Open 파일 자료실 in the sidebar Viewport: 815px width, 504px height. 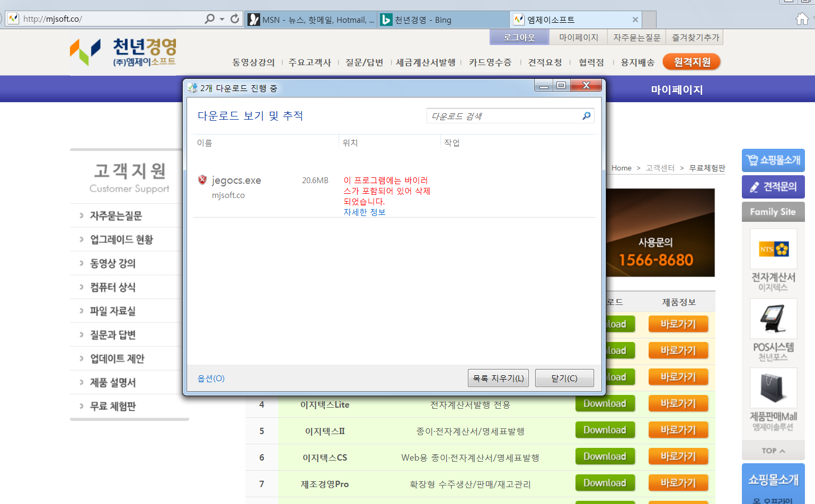(x=113, y=311)
